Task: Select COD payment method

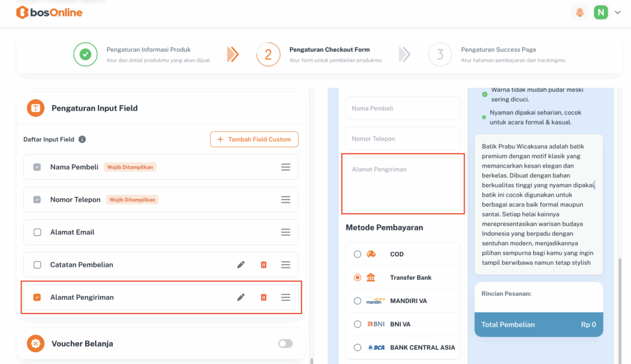Action: point(357,254)
